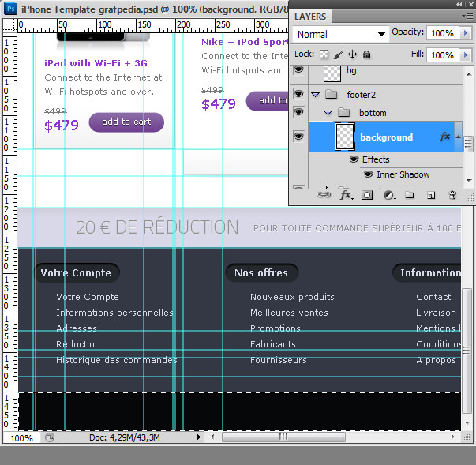
Task: Click the Fill 100% field
Action: [443, 55]
